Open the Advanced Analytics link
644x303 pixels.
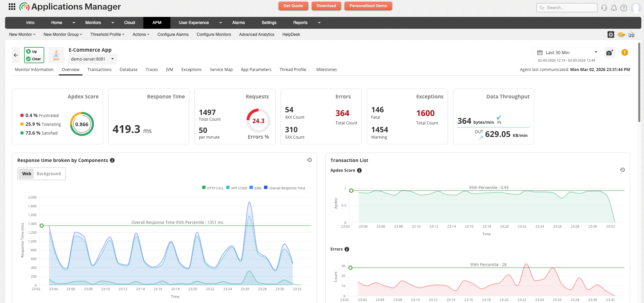[257, 34]
